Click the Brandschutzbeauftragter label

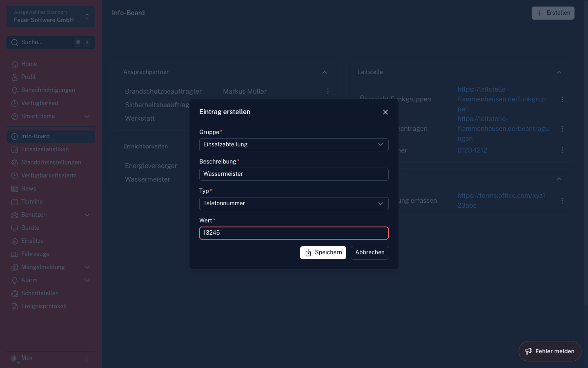point(163,91)
